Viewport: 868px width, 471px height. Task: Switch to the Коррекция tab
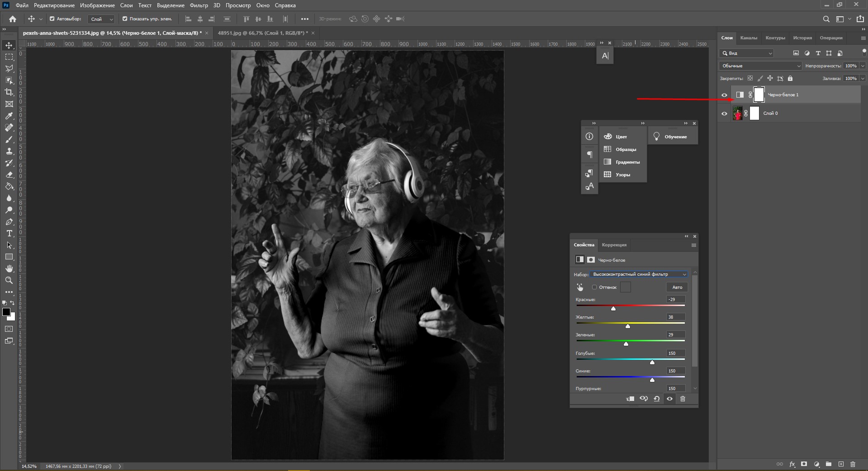614,245
